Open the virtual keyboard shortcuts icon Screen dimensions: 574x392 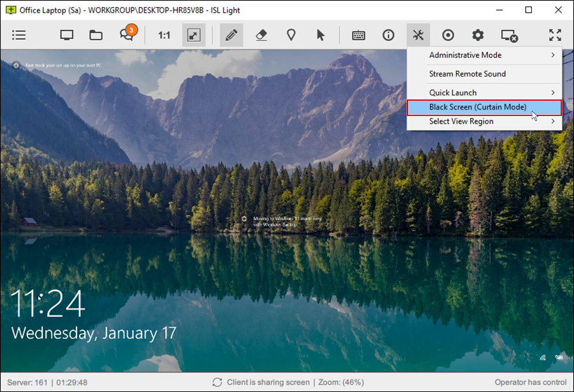(x=358, y=35)
